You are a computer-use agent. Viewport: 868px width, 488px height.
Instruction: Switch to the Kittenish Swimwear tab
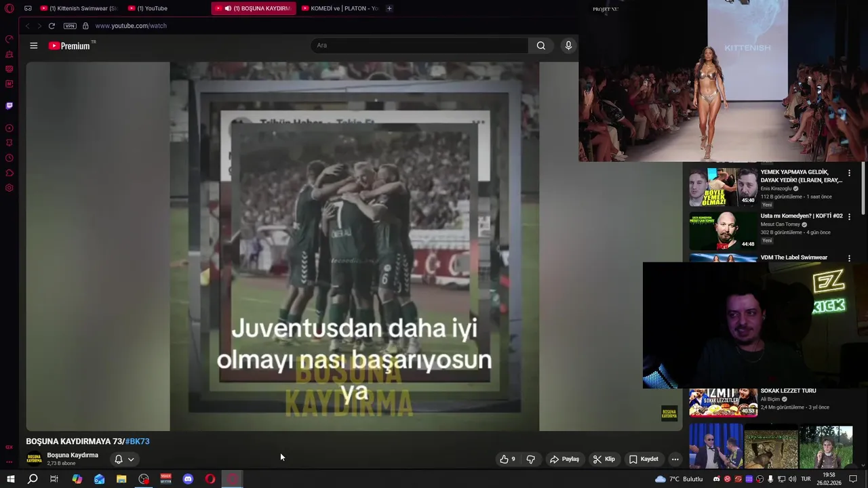pyautogui.click(x=79, y=8)
